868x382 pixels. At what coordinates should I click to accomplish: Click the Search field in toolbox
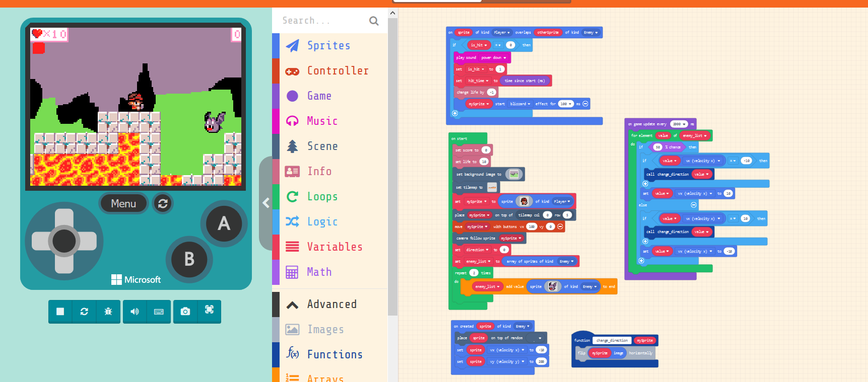(322, 21)
